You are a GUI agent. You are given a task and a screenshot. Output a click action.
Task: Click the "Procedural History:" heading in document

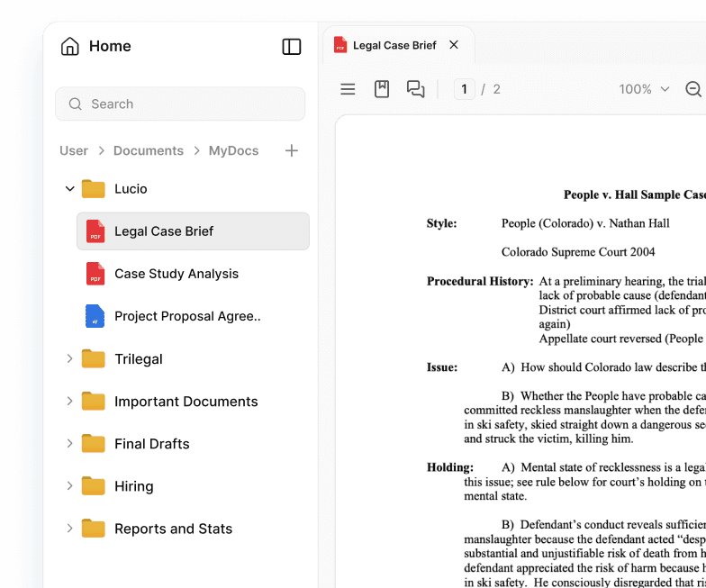480,281
